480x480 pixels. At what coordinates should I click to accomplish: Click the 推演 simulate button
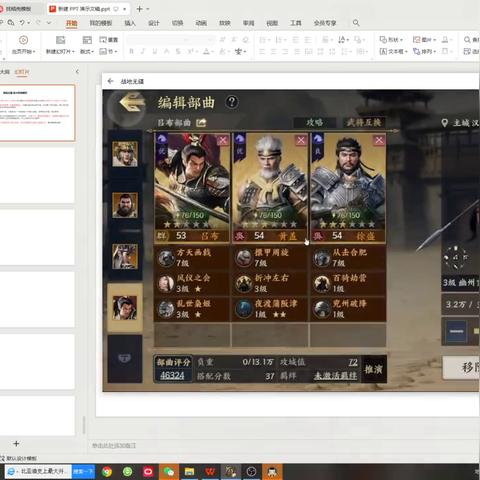(373, 369)
